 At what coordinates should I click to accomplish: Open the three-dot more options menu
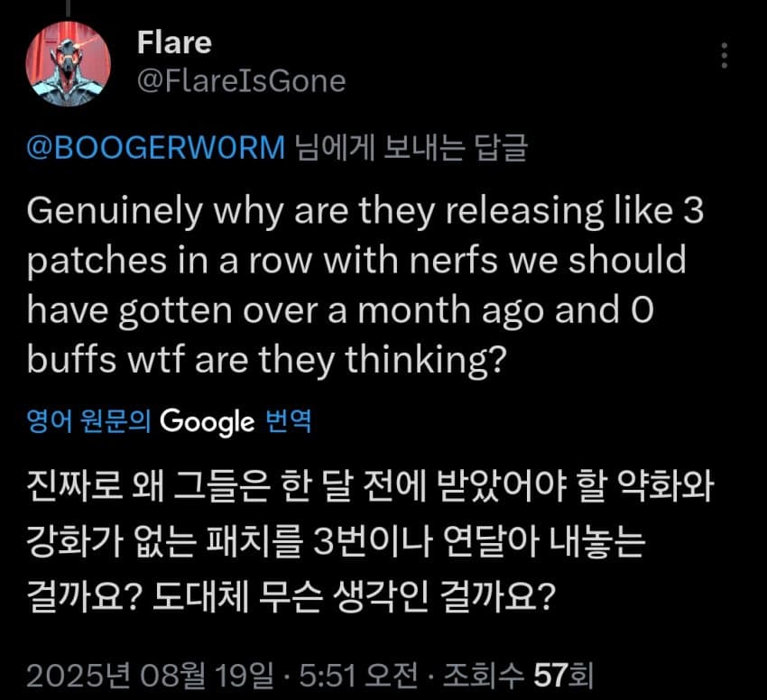point(724,57)
